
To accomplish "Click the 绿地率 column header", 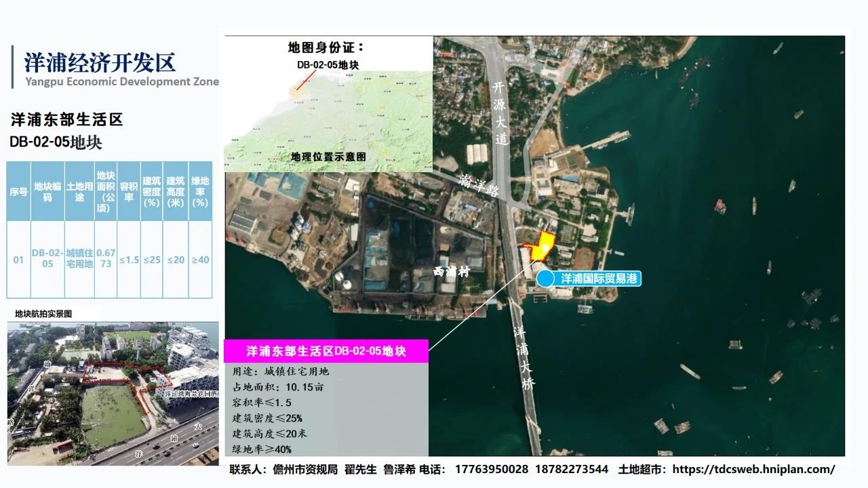I will 200,192.
